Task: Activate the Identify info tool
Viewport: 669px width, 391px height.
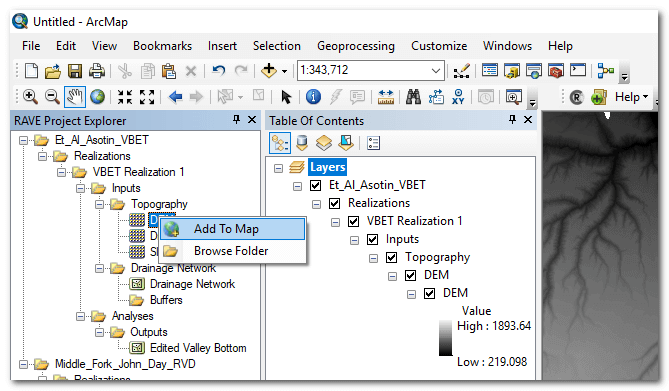Action: (x=313, y=97)
